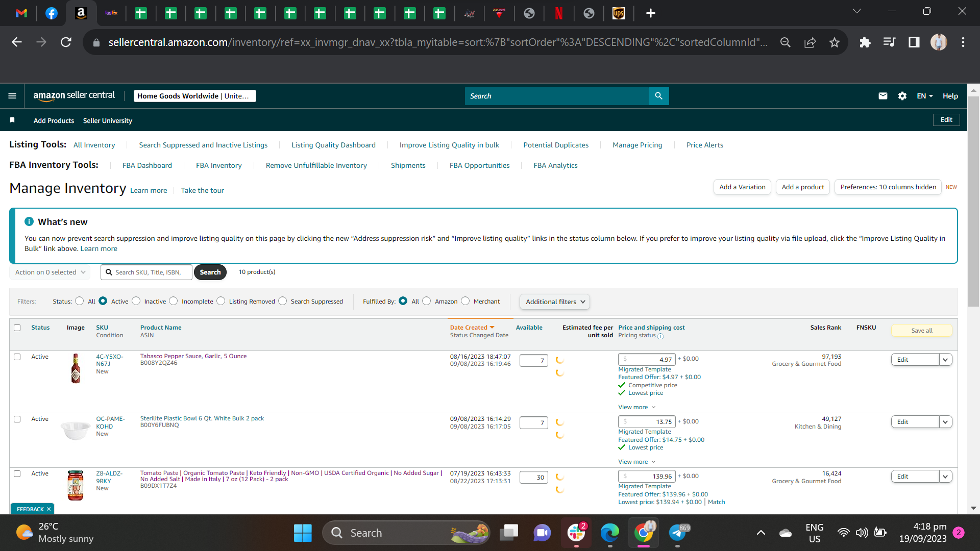
Task: Open Telegram from the taskbar
Action: point(677,533)
